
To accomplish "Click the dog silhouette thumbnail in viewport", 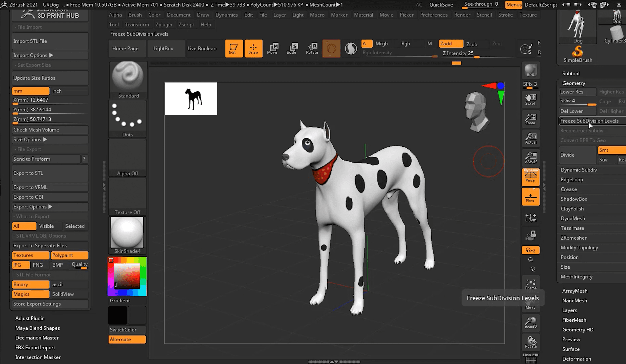I will (191, 99).
